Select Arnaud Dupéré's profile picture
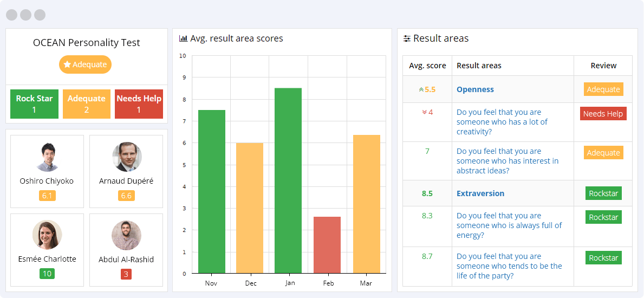Screen dimensions: 644x298 pos(126,157)
